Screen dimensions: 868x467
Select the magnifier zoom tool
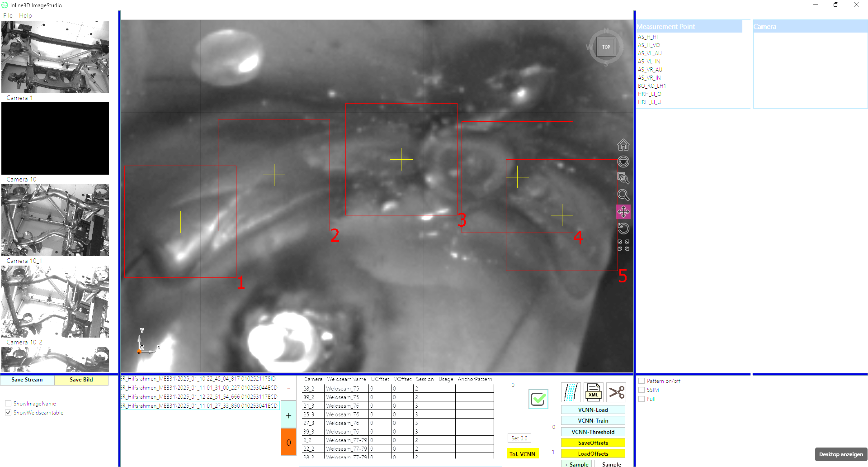[x=623, y=195]
